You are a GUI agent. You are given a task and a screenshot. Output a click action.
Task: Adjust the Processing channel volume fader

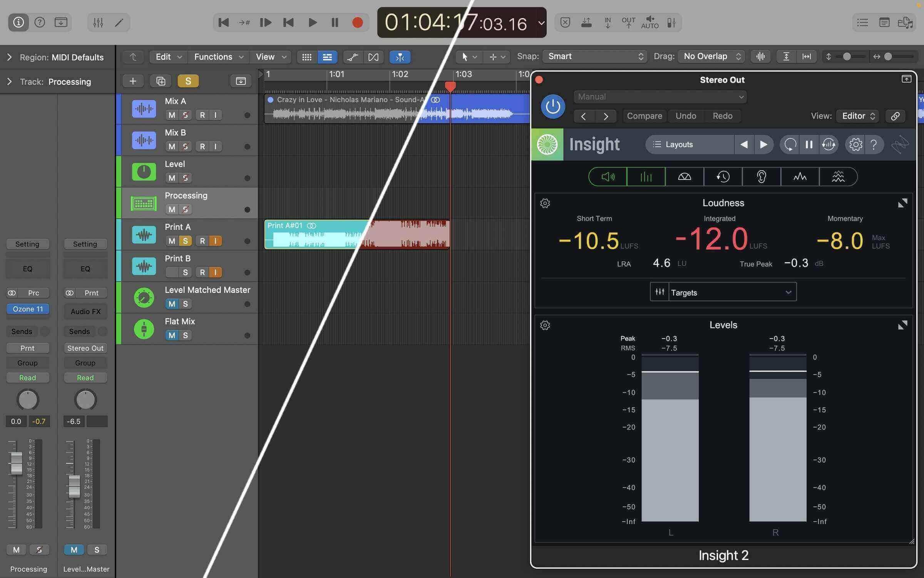point(16,463)
